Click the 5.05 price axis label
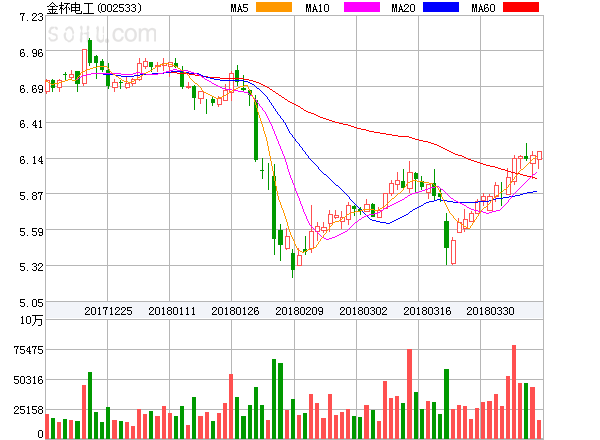This screenshot has height=440, width=600. click(31, 303)
